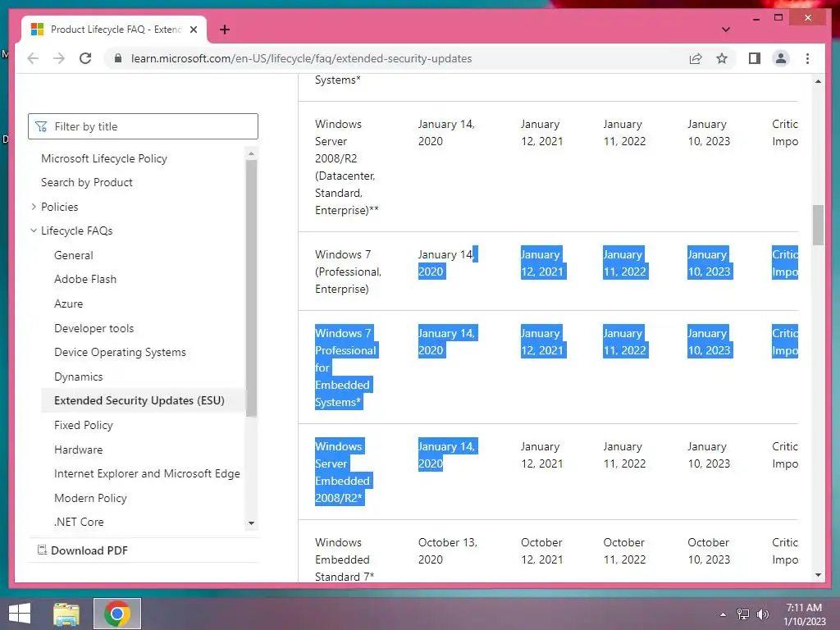Open the Modern Policy item
The height and width of the screenshot is (630, 840).
click(x=90, y=498)
